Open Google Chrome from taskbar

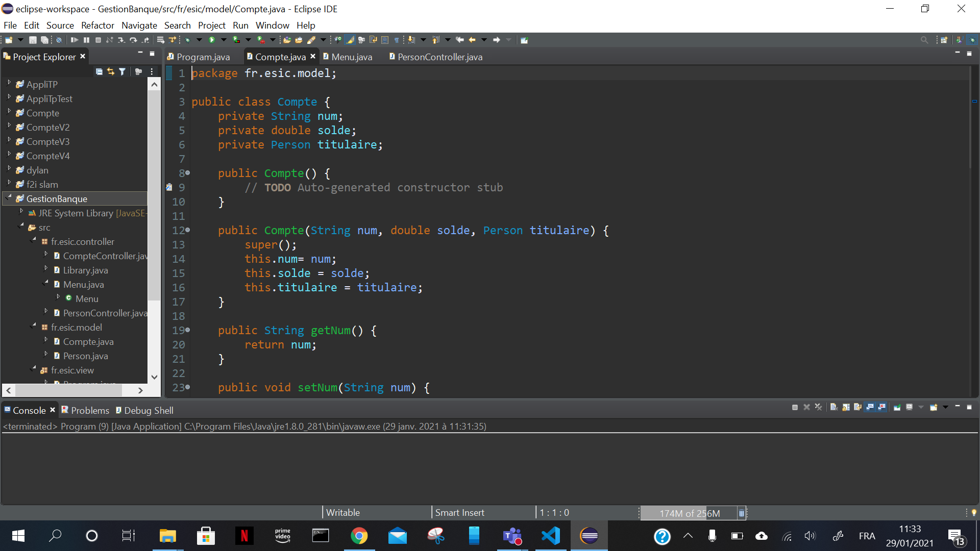pos(359,536)
